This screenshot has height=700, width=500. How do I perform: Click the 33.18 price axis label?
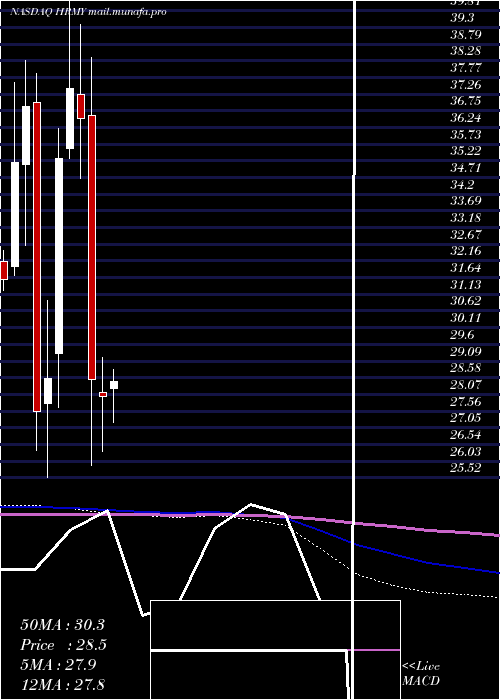(466, 218)
